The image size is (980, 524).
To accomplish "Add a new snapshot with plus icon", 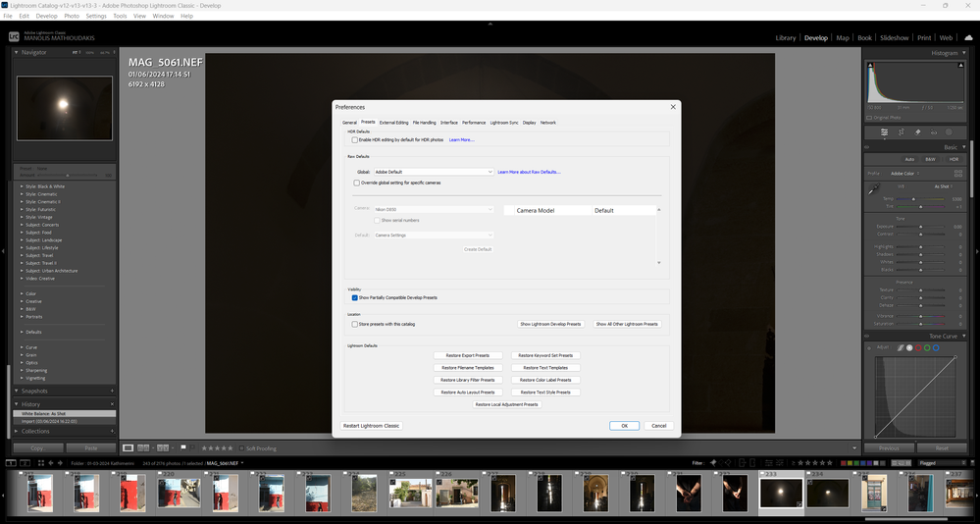I will (112, 391).
